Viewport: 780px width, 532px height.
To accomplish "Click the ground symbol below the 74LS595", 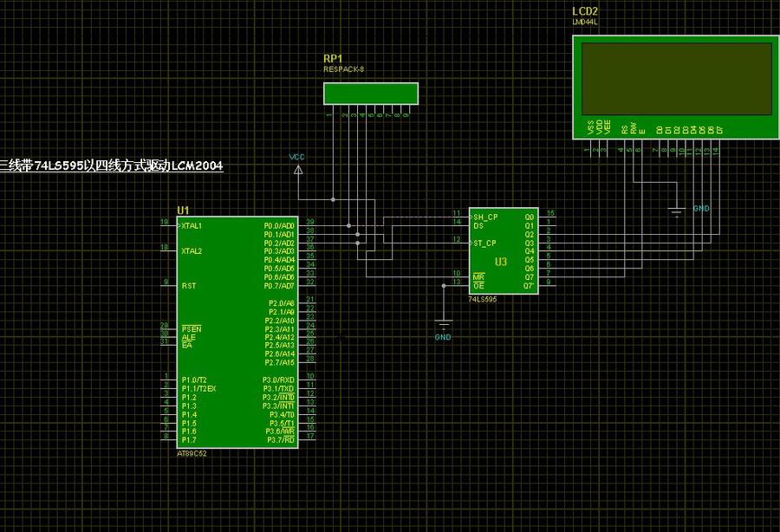I will 443,324.
